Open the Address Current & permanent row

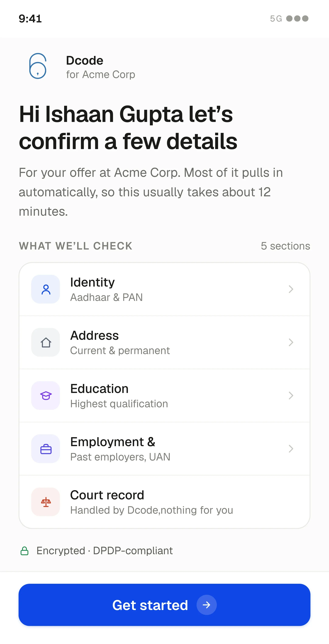click(164, 342)
